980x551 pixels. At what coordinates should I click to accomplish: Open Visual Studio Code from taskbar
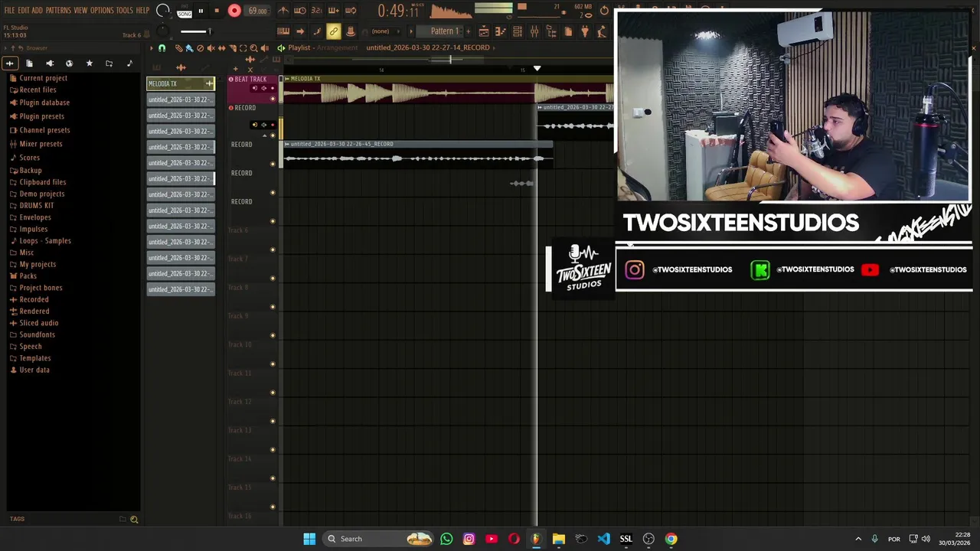603,539
